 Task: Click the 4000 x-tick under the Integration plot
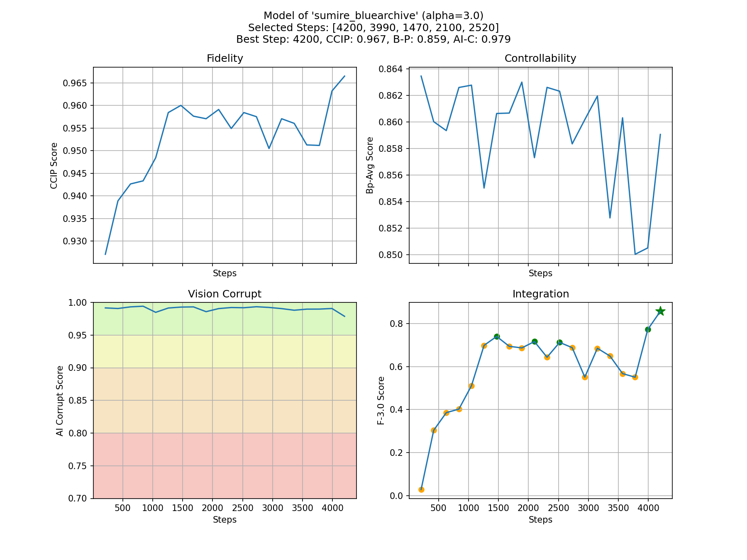pos(648,508)
